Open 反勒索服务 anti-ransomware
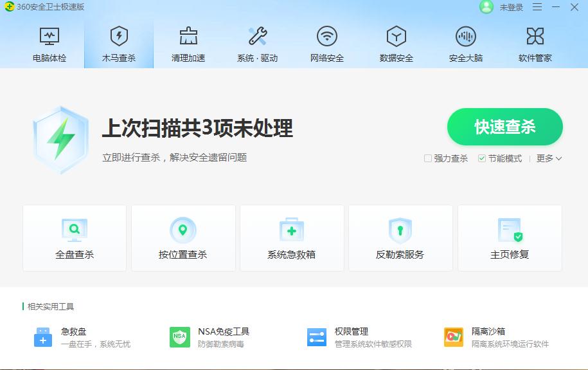The width and height of the screenshot is (588, 370). coord(400,238)
